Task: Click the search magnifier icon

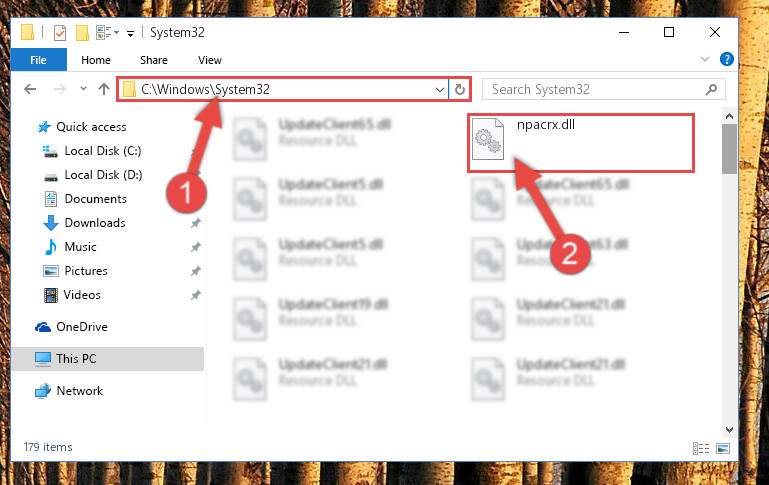Action: [x=711, y=89]
